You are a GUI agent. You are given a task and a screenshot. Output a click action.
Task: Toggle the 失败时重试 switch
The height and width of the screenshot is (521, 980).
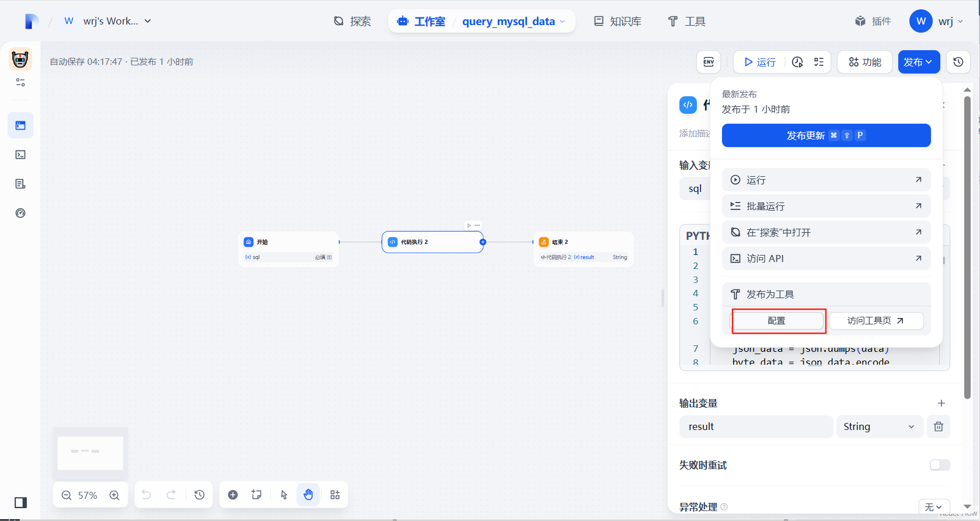[x=940, y=465]
